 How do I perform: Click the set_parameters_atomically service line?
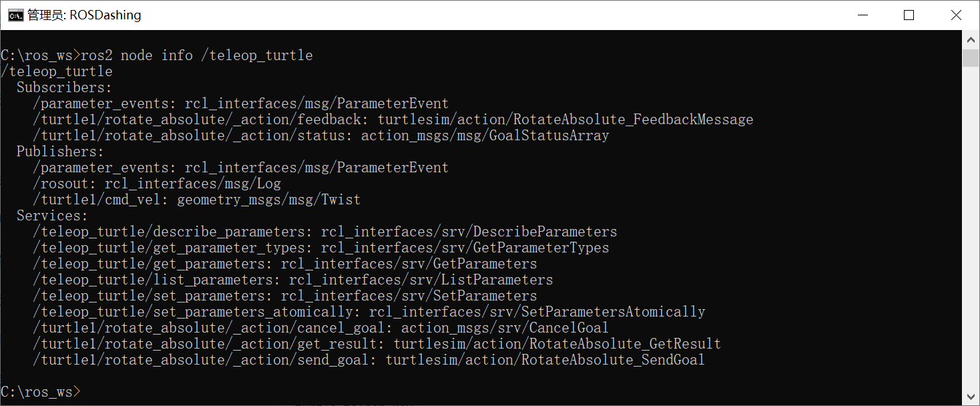(369, 312)
